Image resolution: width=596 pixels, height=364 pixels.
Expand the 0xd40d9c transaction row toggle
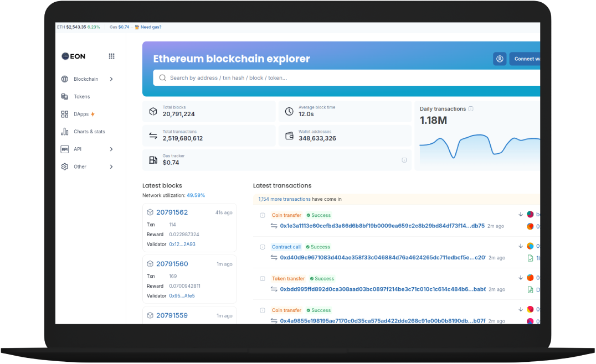coord(262,247)
